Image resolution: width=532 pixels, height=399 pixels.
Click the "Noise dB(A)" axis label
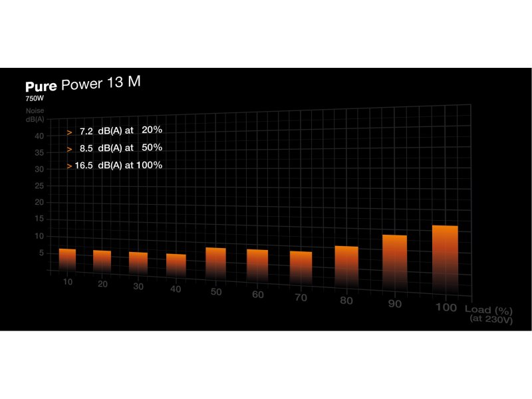(35, 115)
